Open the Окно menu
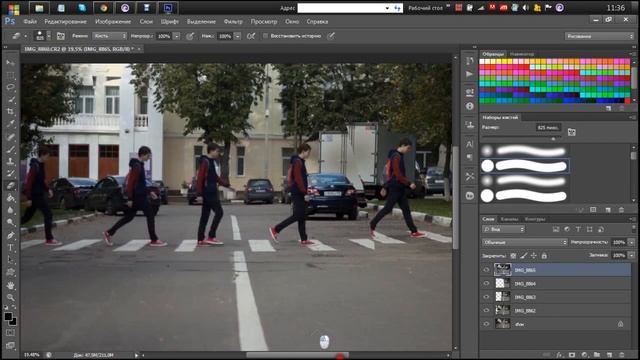The width and height of the screenshot is (640, 360). coord(292,21)
